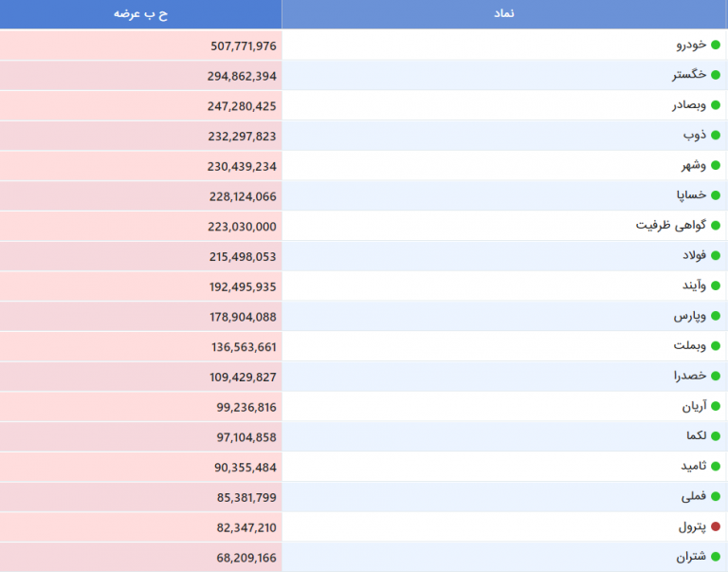This screenshot has width=728, height=572.
Task: Click the 507,771,976 value cell
Action: pyautogui.click(x=140, y=46)
